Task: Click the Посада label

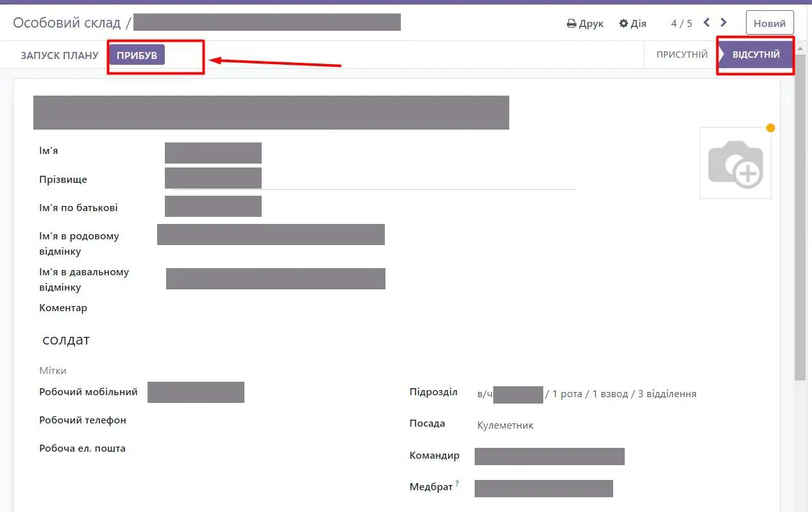Action: [x=427, y=423]
